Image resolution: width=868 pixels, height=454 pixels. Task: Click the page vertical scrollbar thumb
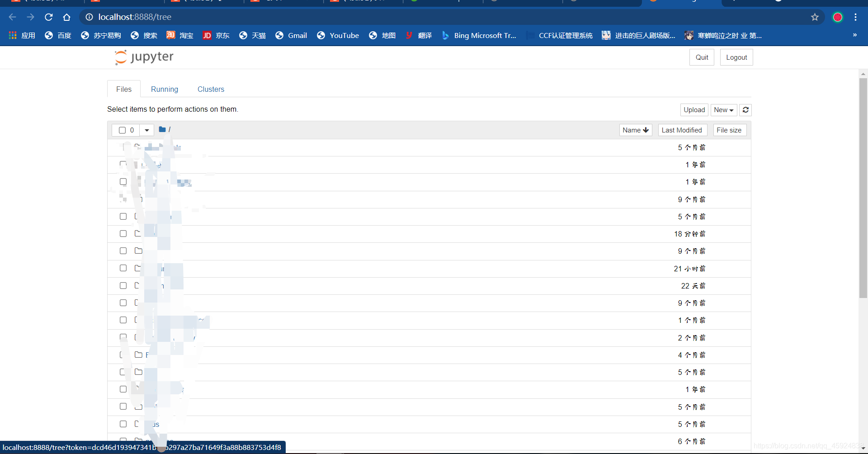(x=863, y=188)
